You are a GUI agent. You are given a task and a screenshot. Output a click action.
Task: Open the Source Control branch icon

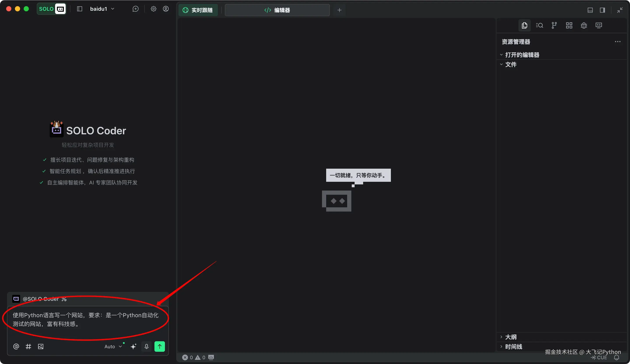pyautogui.click(x=554, y=25)
